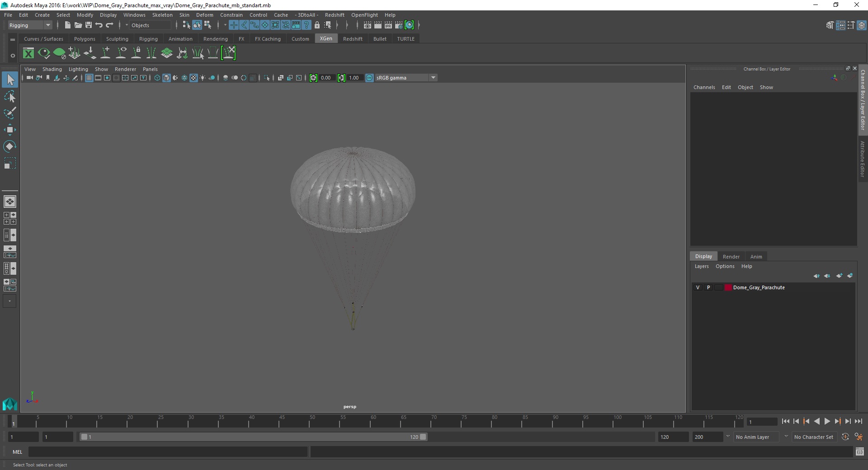Toggle auto keyframe button

pyautogui.click(x=845, y=437)
